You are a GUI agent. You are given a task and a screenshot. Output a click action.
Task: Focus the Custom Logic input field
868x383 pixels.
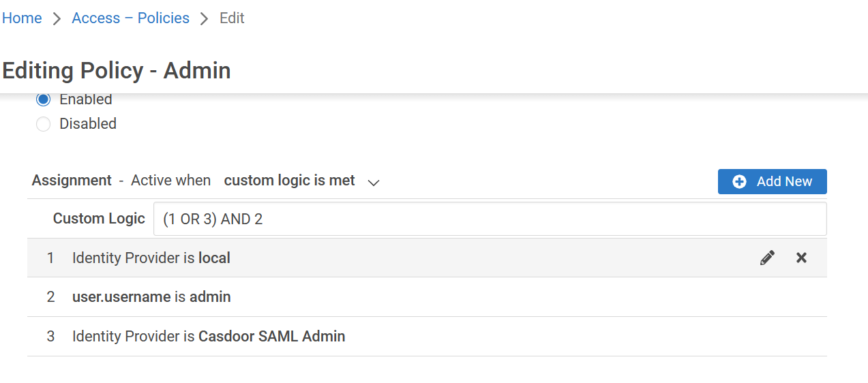click(490, 219)
